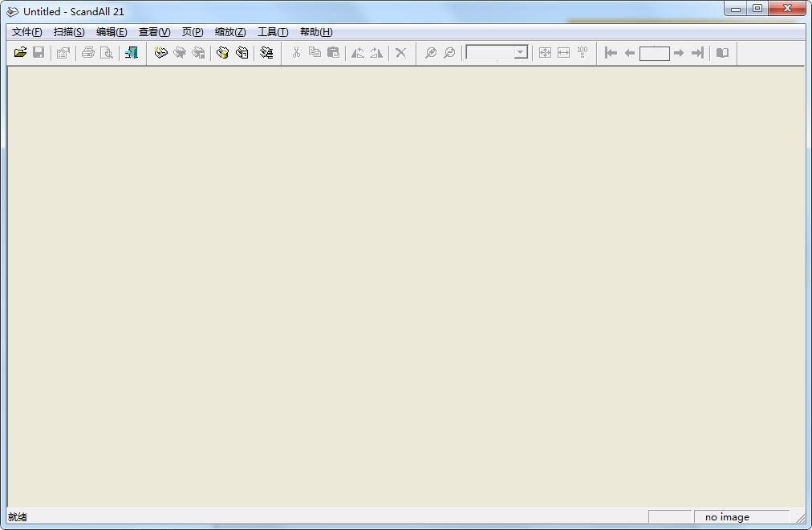Screen dimensions: 812x530
Task: Click the Cut scissors icon
Action: pos(296,53)
